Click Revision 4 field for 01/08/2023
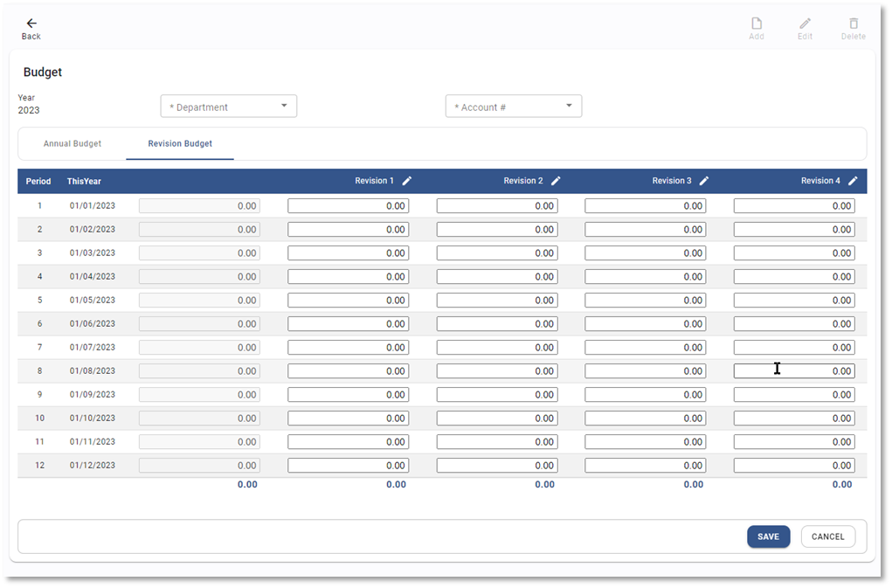This screenshot has height=588, width=892. tap(793, 371)
